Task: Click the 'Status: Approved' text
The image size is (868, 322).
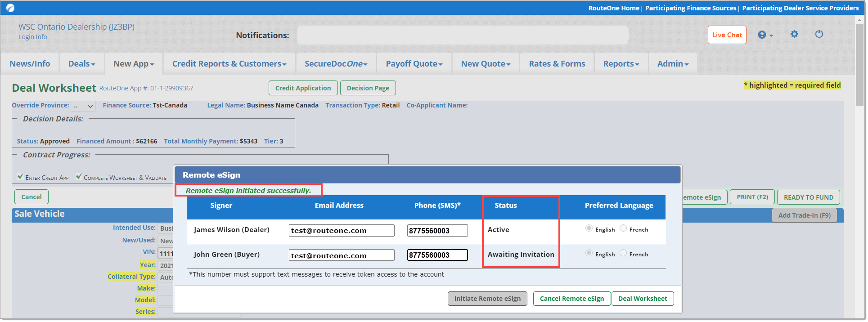Action: (43, 141)
